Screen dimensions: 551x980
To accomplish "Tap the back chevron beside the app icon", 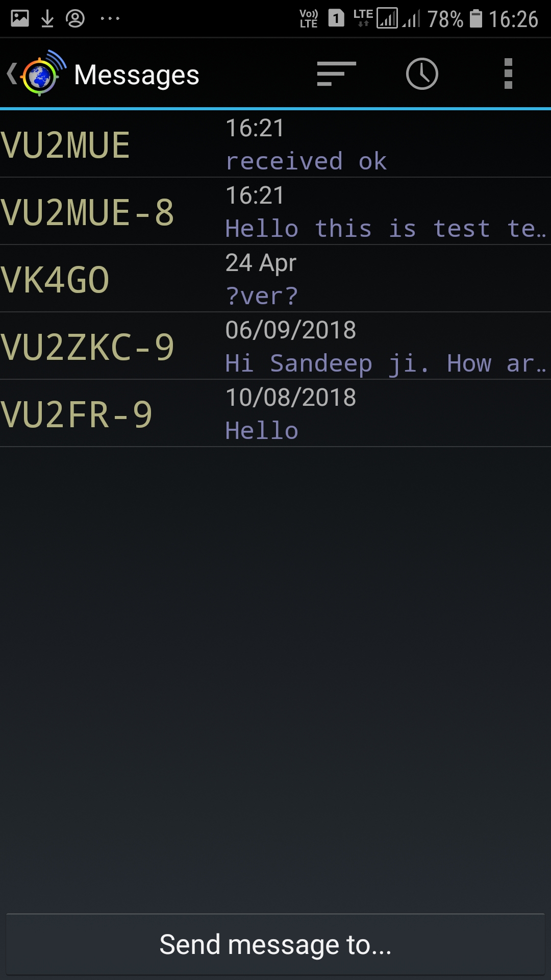I will pos(11,73).
